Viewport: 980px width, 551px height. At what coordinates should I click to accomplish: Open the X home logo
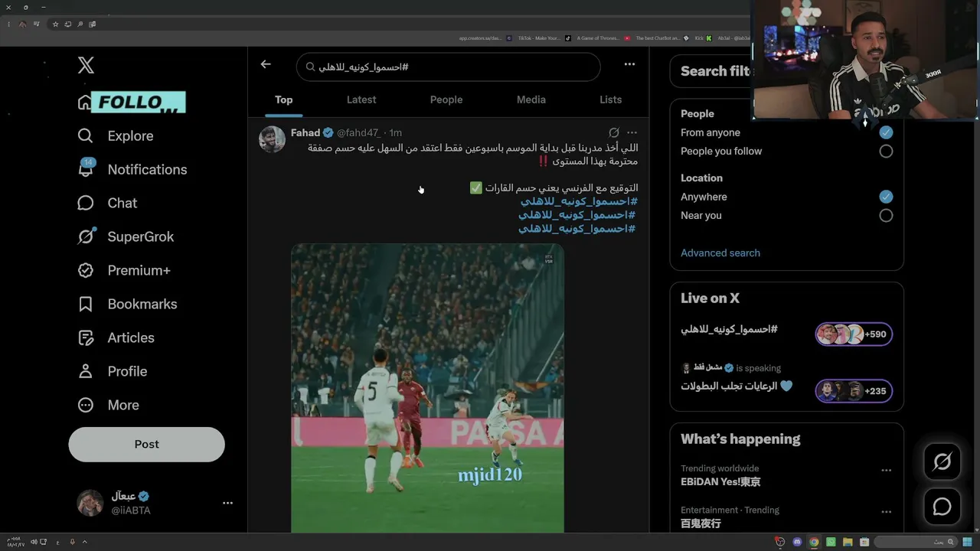[x=86, y=66]
